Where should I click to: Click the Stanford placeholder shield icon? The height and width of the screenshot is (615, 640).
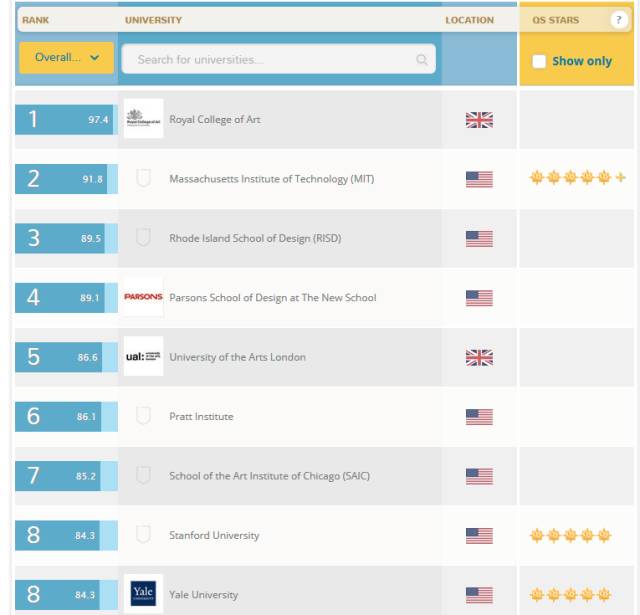pos(143,534)
